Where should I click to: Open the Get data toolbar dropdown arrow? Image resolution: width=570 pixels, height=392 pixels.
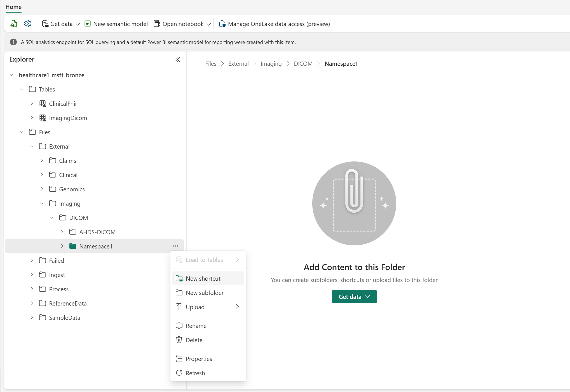coord(78,24)
